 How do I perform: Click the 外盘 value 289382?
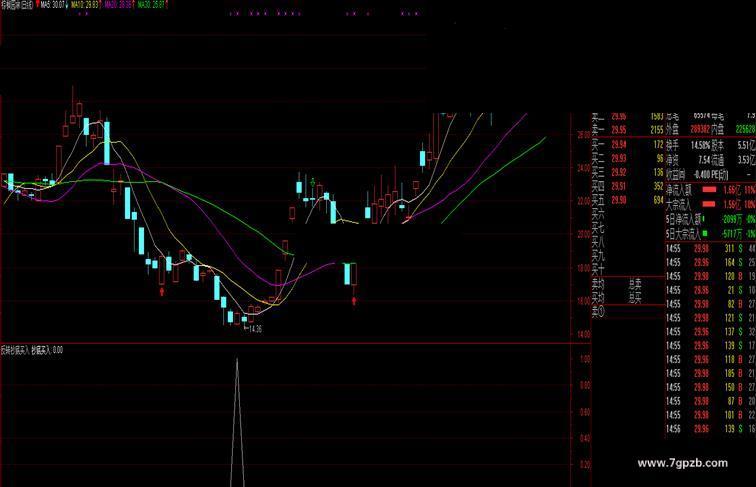coord(701,129)
